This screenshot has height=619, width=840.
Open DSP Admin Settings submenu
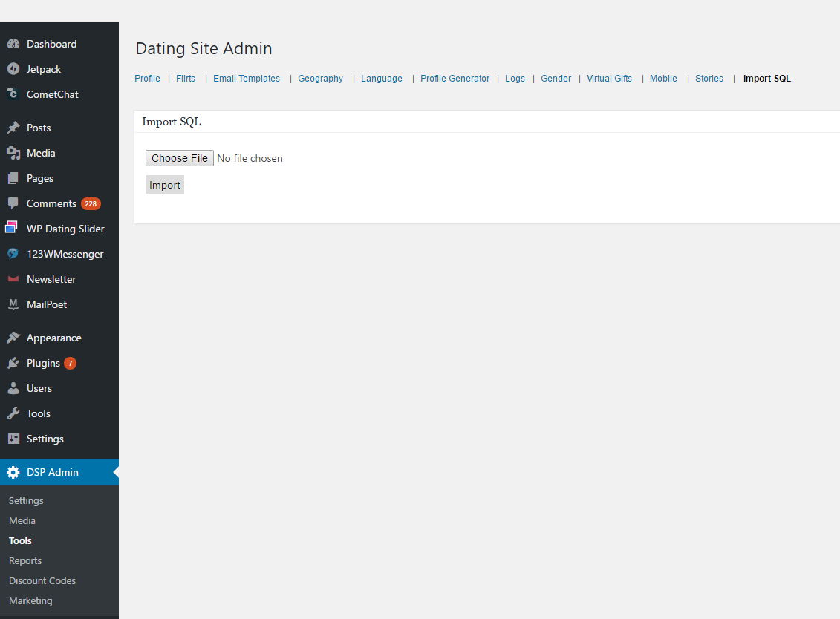(x=26, y=501)
